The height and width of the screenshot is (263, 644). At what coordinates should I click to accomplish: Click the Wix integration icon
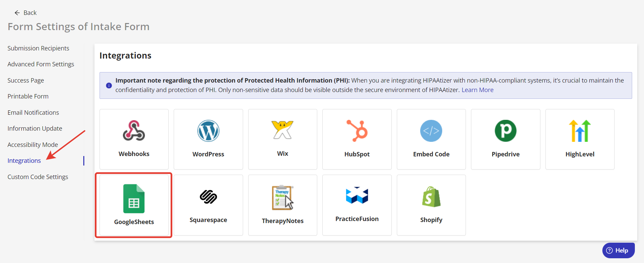[x=282, y=139]
